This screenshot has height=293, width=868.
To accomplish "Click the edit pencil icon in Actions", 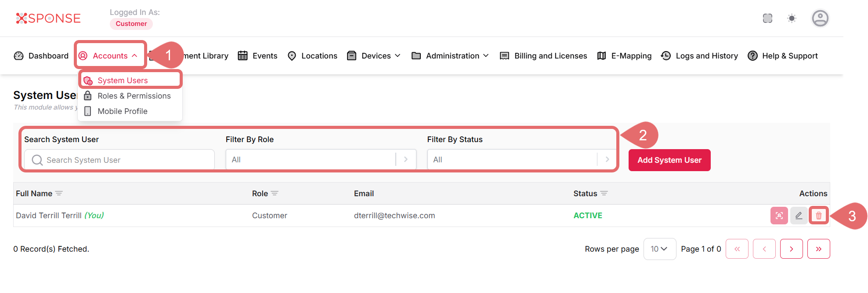I will coord(799,216).
